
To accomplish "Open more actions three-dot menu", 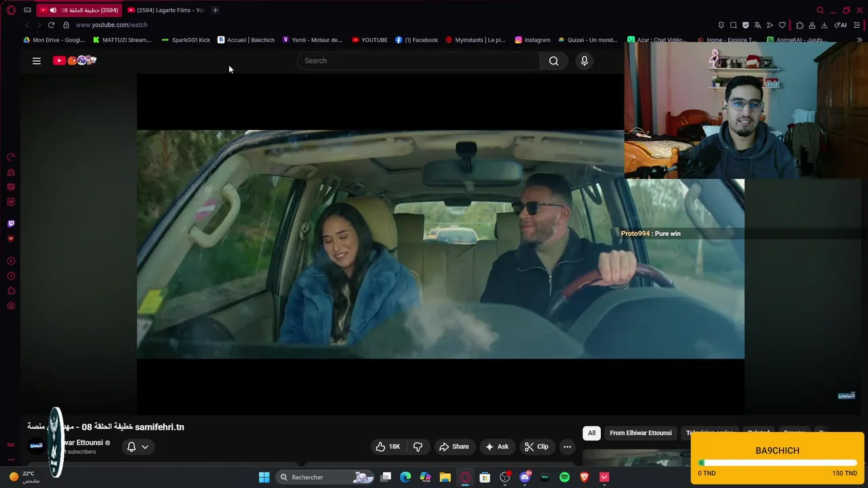I will click(567, 447).
